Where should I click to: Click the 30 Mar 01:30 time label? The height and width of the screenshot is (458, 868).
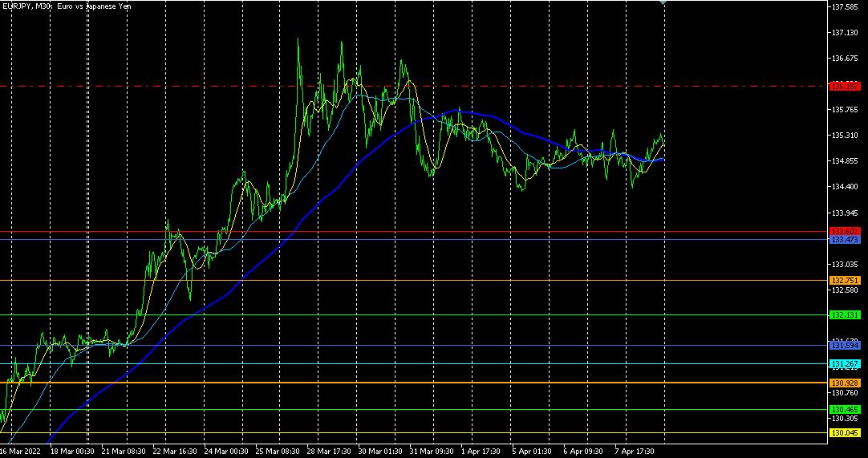[x=380, y=452]
